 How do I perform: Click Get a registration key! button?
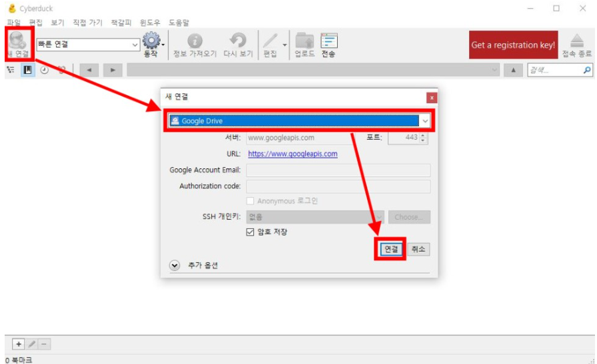coord(513,45)
